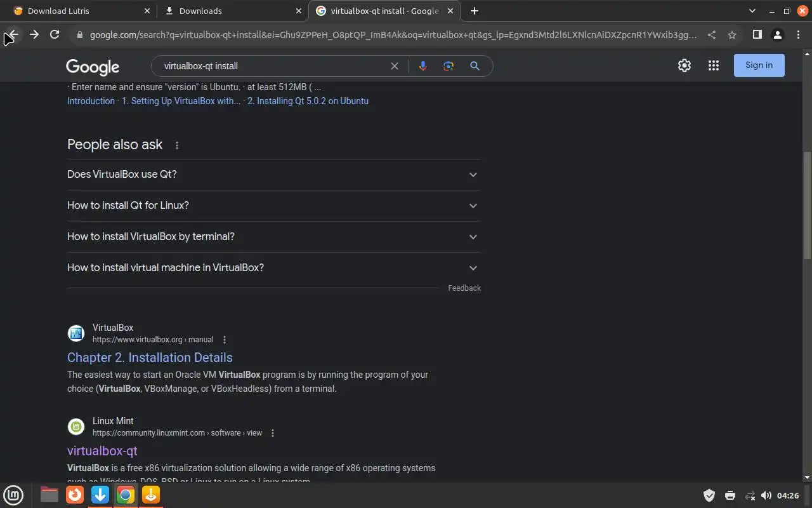The width and height of the screenshot is (812, 508).
Task: Open the Google apps grid
Action: [714, 65]
